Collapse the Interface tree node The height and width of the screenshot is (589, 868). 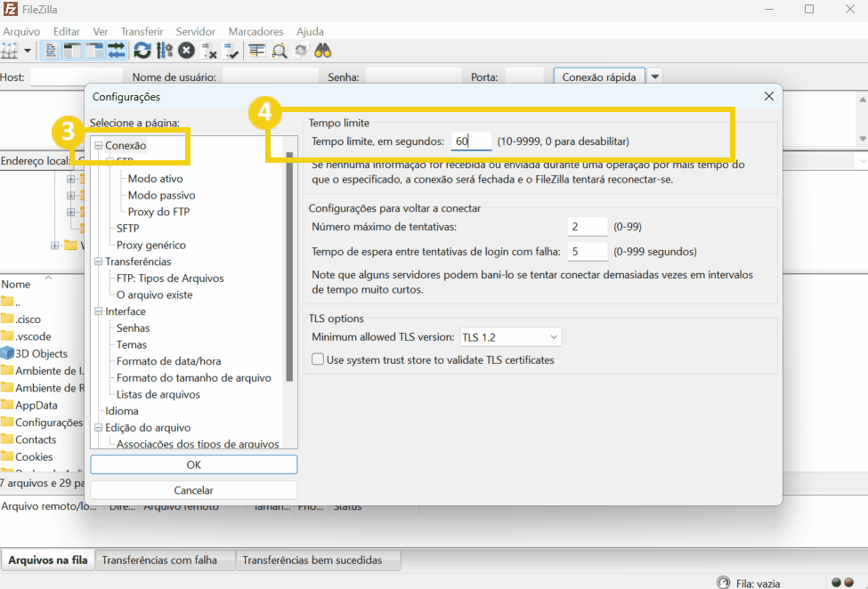pos(99,311)
